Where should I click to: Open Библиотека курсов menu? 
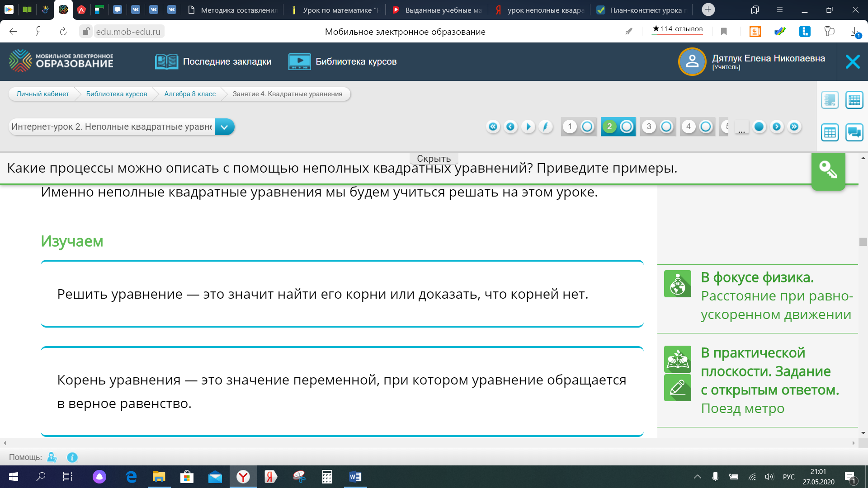[x=343, y=61]
